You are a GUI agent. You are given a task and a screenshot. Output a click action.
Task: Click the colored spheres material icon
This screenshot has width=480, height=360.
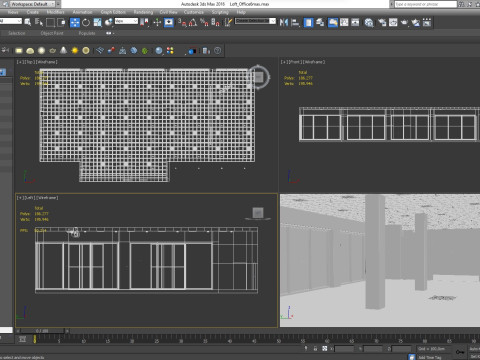[x=170, y=51]
